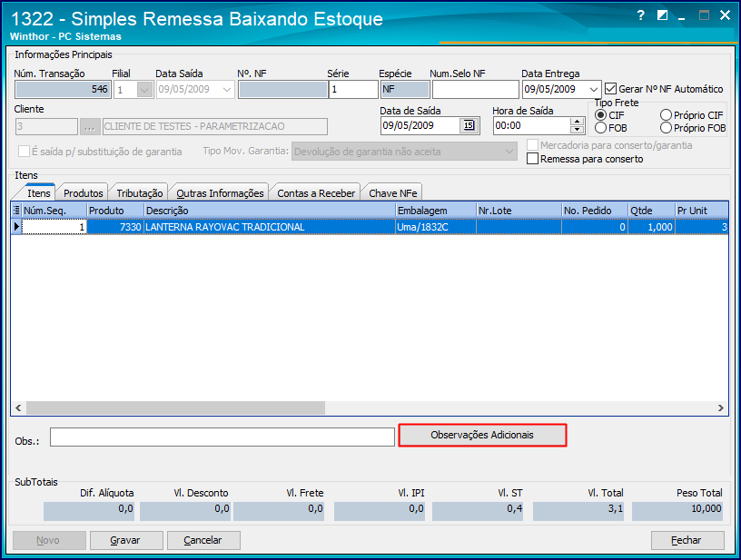Viewport: 741px width, 560px height.
Task: Click the window restore-size icon in title bar
Action: click(x=662, y=15)
